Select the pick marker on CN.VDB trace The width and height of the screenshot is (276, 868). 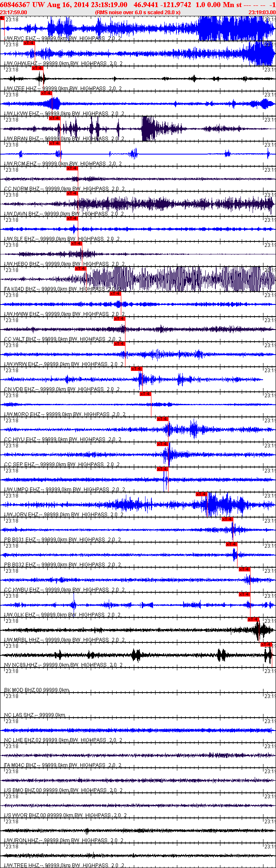(137, 369)
